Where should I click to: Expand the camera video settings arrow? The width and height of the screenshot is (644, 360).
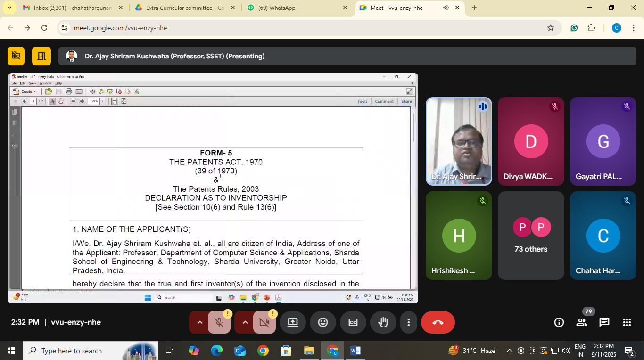tap(245, 322)
